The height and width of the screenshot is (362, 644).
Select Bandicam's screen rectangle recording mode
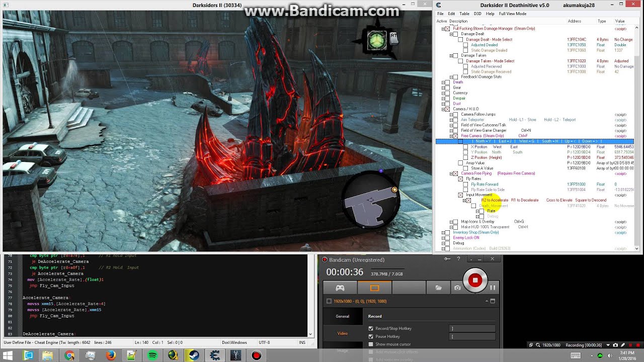[x=374, y=288]
